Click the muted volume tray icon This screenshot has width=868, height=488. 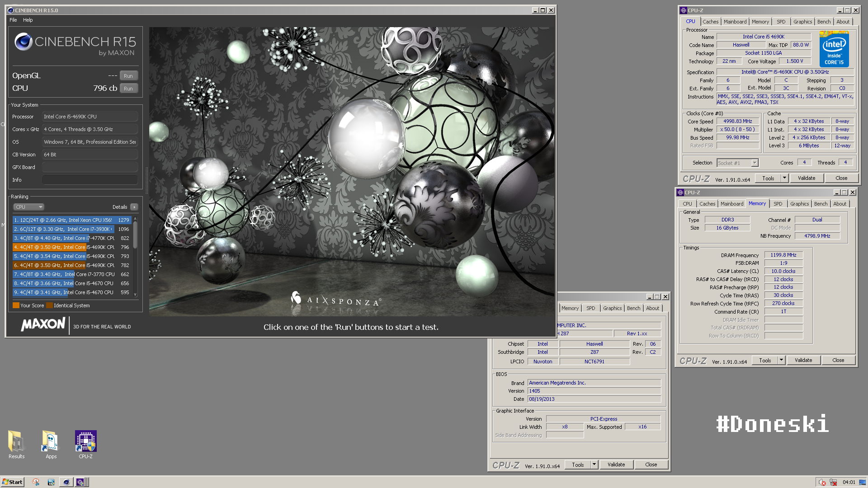(822, 482)
